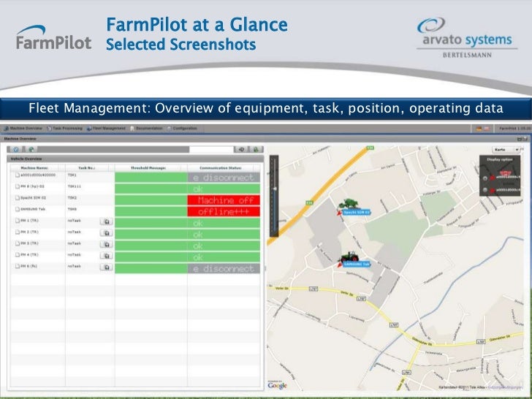Click the blue refresh icon in vehicle toolbar
The width and height of the screenshot is (532, 399).
point(16,149)
